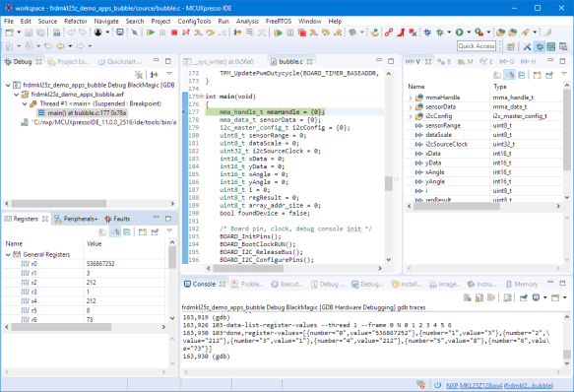Image resolution: width=574 pixels, height=392 pixels.
Task: Click the Open Perspective icon
Action: tap(511, 46)
